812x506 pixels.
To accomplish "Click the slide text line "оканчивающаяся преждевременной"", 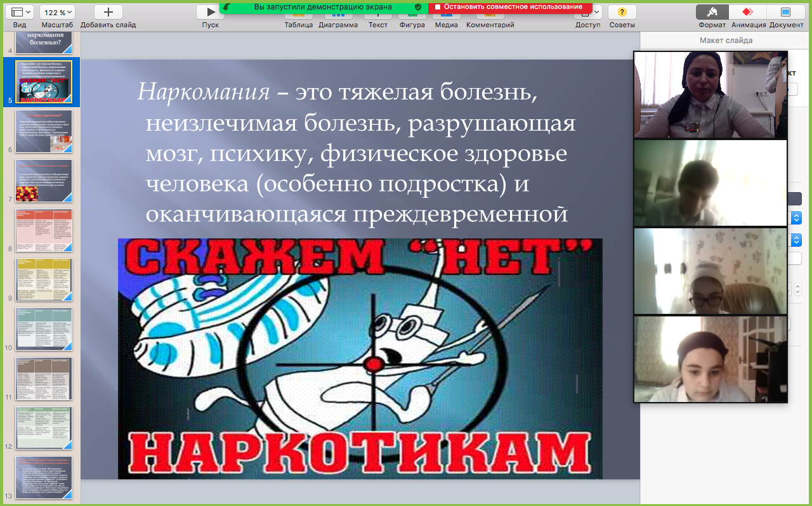I will (357, 214).
